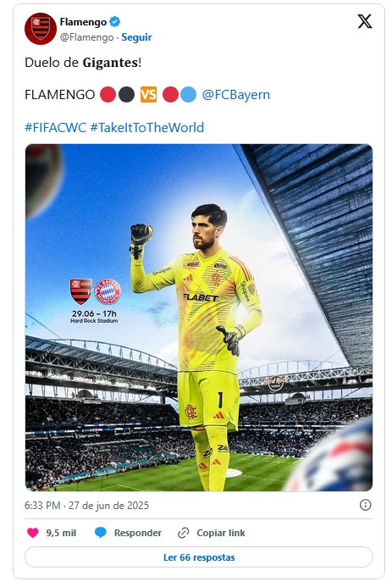
Task: Open the goalkeeper match poster image
Action: 199,318
